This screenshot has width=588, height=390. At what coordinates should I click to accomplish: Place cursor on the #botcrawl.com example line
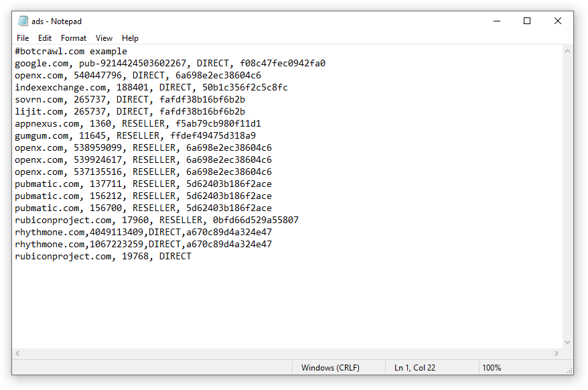[x=71, y=51]
